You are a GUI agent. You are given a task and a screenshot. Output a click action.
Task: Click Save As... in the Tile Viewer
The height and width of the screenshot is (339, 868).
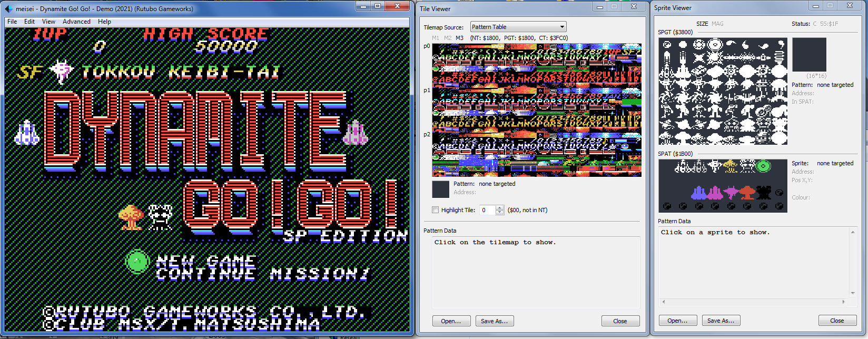[494, 321]
